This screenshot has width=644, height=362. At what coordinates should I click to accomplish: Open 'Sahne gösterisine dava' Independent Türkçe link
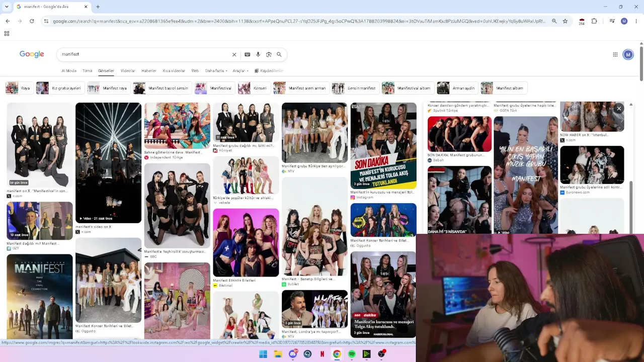click(173, 152)
